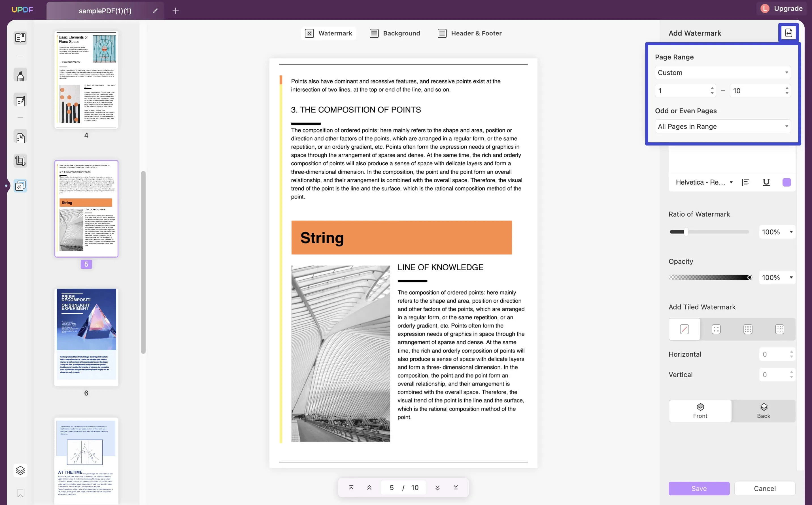Click Cancel to discard watermark changes

pyautogui.click(x=764, y=489)
